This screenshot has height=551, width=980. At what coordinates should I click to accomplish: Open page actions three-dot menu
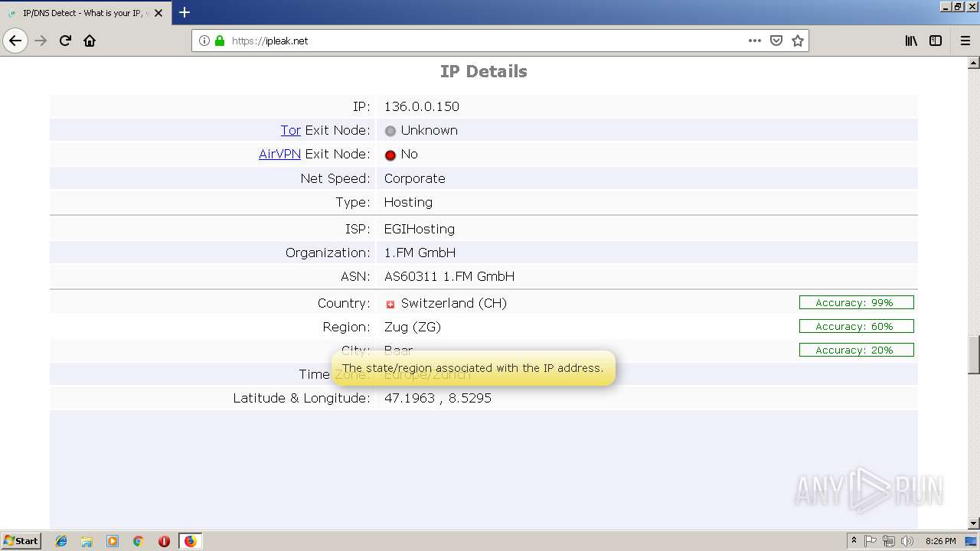[x=755, y=41]
